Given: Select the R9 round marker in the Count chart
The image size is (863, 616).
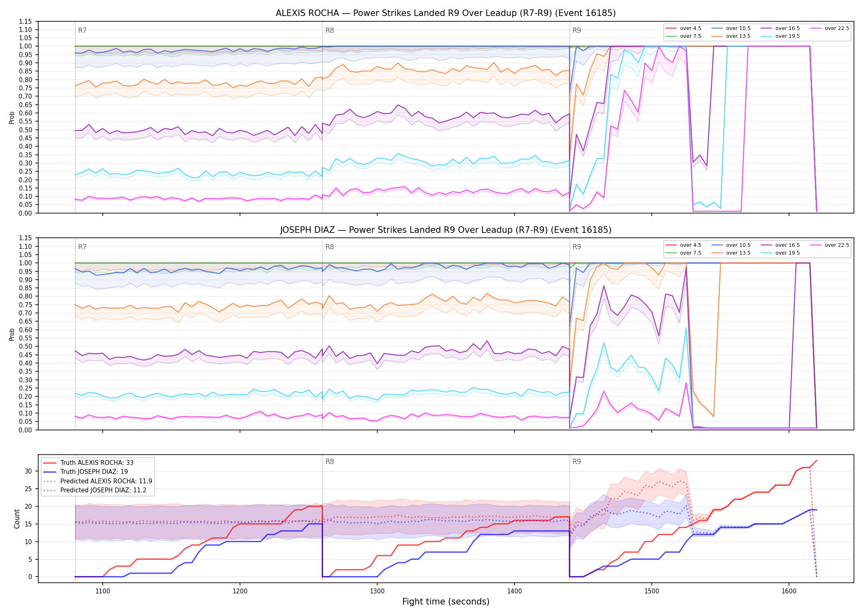Looking at the screenshot, I should click(x=577, y=462).
